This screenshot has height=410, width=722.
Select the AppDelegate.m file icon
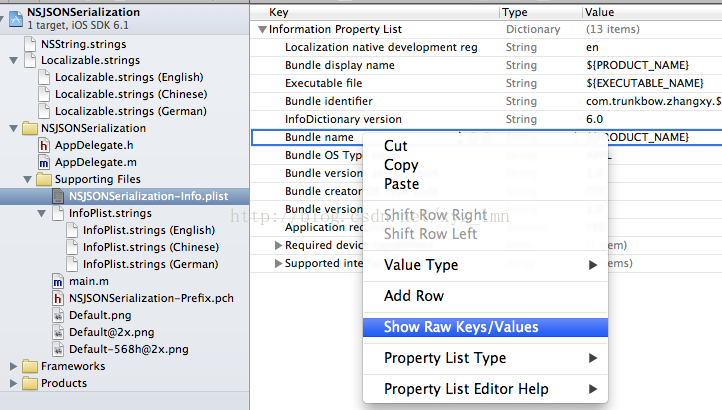[x=44, y=162]
